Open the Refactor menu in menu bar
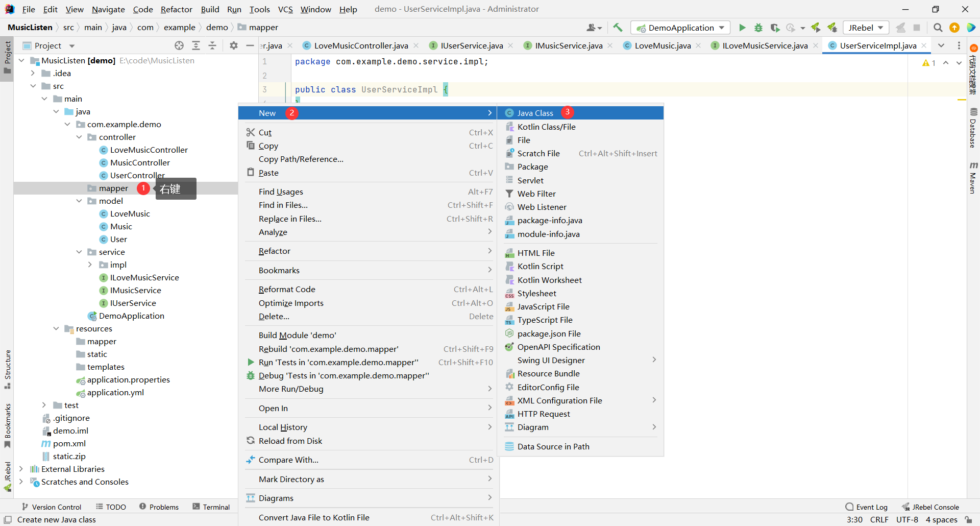Image resolution: width=980 pixels, height=526 pixels. [x=176, y=9]
